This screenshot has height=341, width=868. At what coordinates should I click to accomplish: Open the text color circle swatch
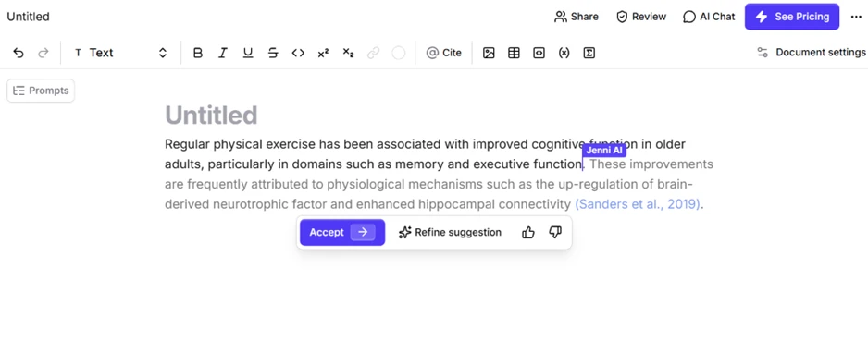coord(399,53)
